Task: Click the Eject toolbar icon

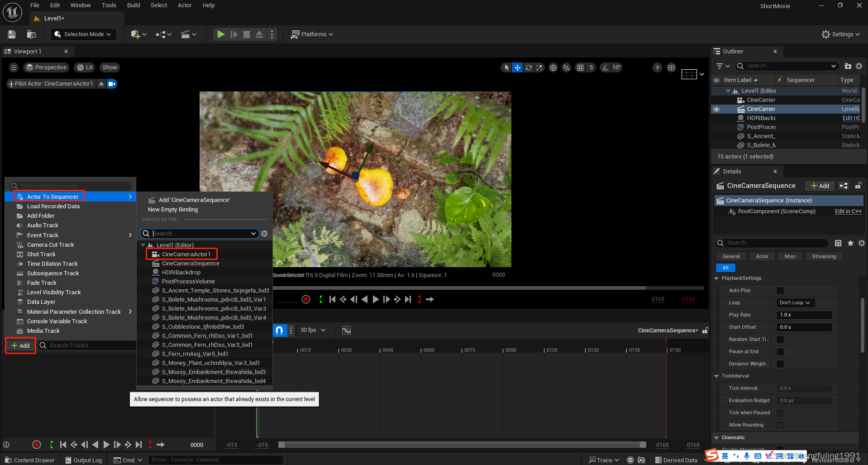Action: point(259,34)
